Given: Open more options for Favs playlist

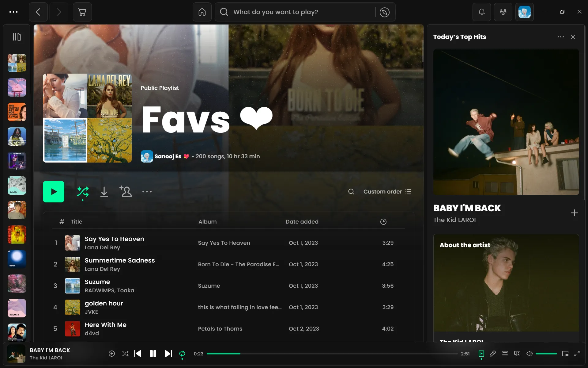Looking at the screenshot, I should tap(147, 192).
